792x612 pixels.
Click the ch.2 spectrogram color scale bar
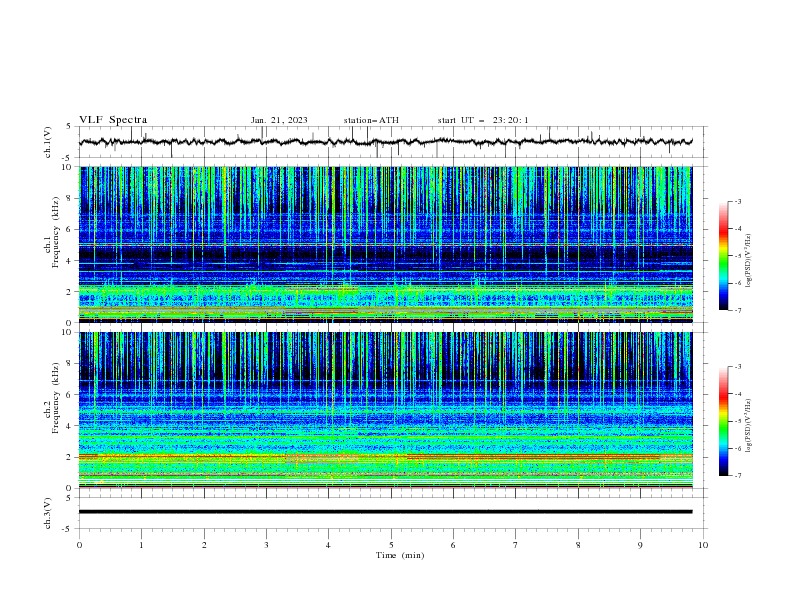tap(723, 421)
